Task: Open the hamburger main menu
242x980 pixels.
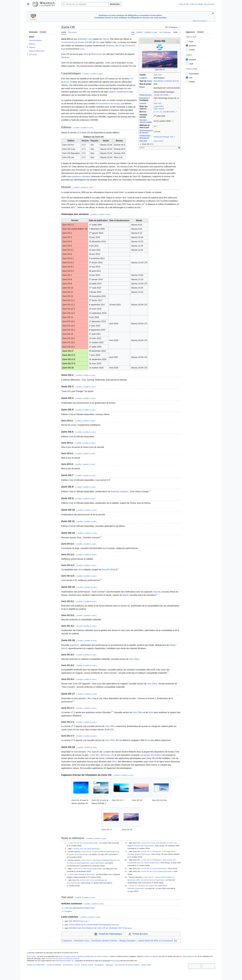Action: pos(28,4)
